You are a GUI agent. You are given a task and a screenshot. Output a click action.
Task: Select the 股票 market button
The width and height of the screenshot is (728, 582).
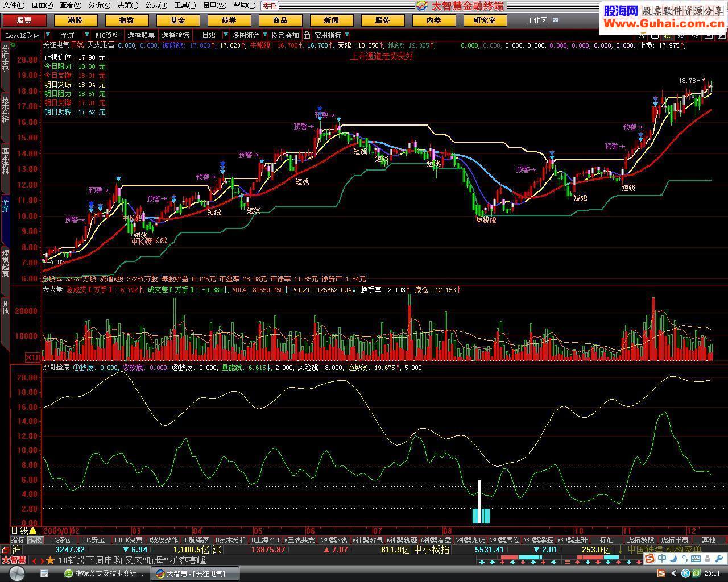24,20
